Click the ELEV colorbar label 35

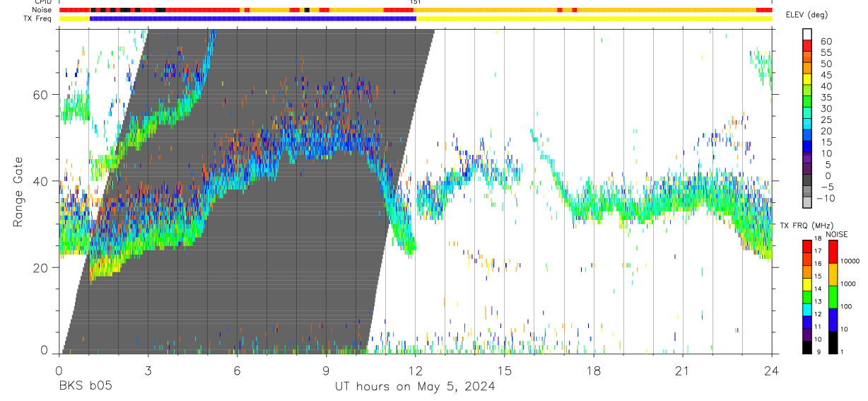826,98
